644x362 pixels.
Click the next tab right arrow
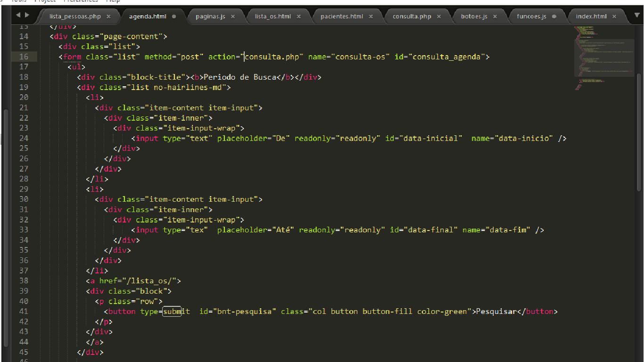pos(27,15)
